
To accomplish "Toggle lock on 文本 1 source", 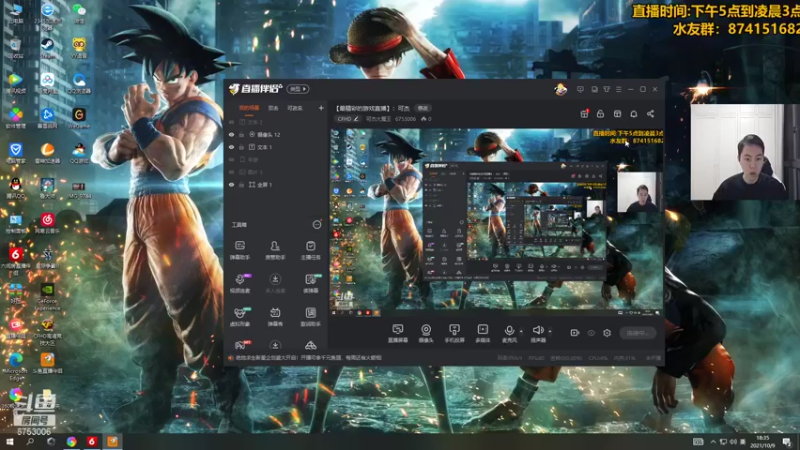I will click(x=241, y=147).
